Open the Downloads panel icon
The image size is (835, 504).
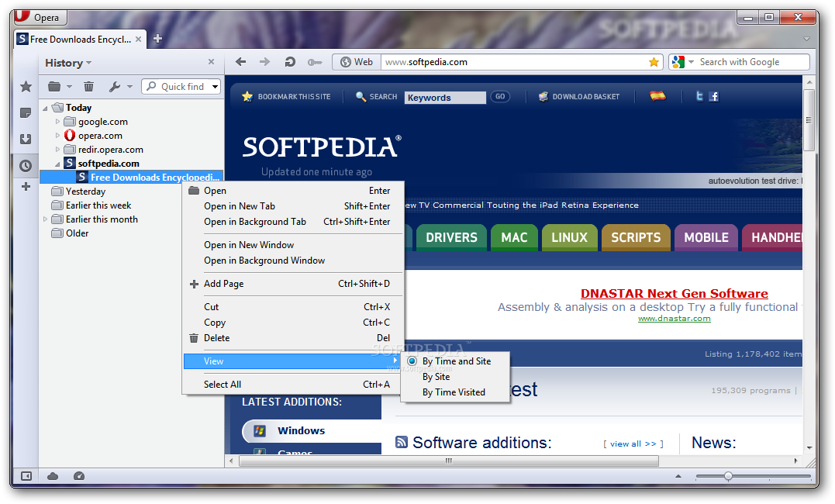coord(26,139)
